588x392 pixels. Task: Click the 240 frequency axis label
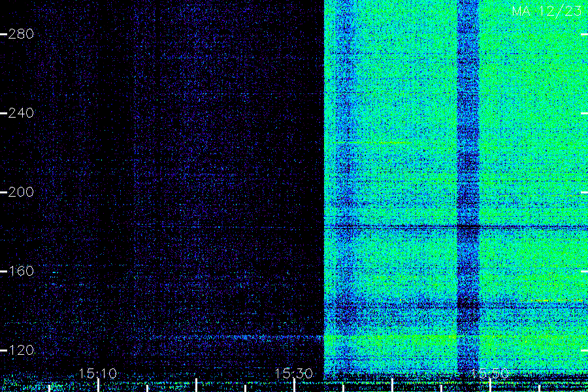21,113
